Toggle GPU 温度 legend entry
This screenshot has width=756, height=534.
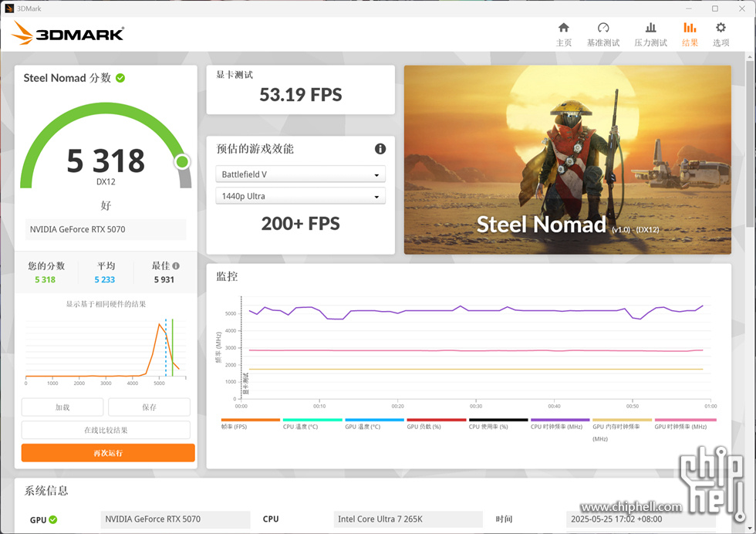click(374, 424)
